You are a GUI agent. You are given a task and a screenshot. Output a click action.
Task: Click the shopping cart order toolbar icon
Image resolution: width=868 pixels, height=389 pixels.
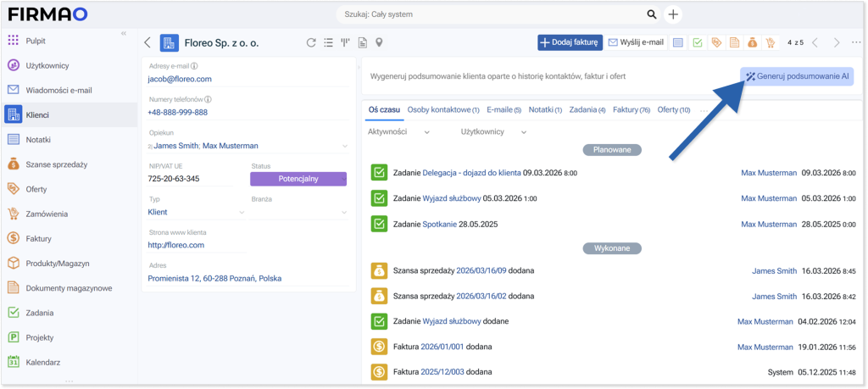tap(771, 42)
